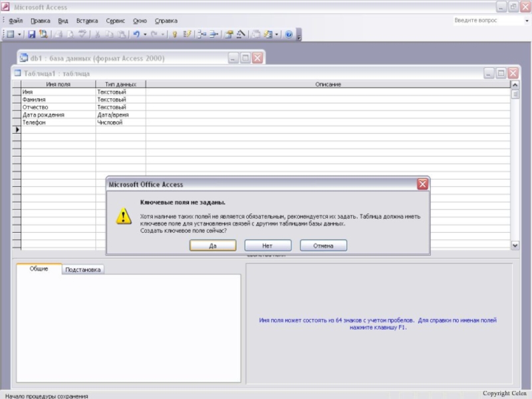Click the Primary Key icon in the toolbar

pyautogui.click(x=174, y=34)
